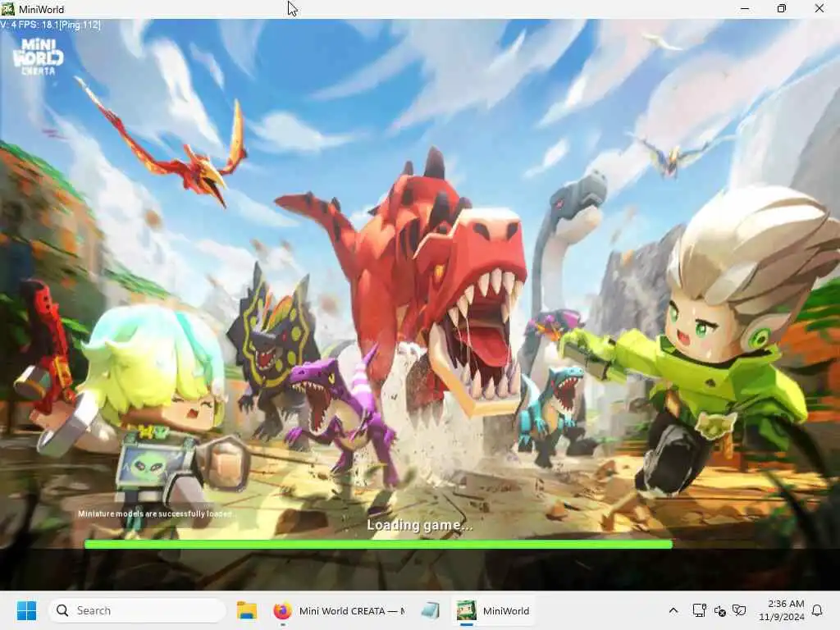Open the Windows Start menu
This screenshot has height=630, width=840.
[26, 610]
